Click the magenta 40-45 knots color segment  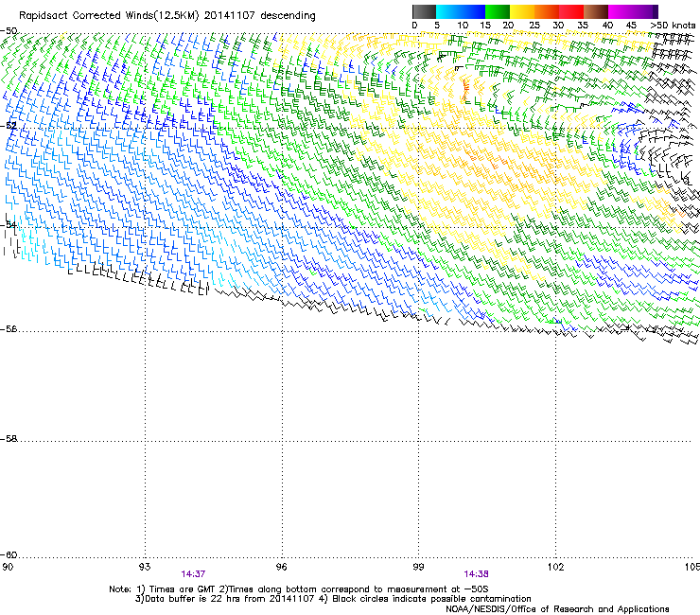(621, 11)
